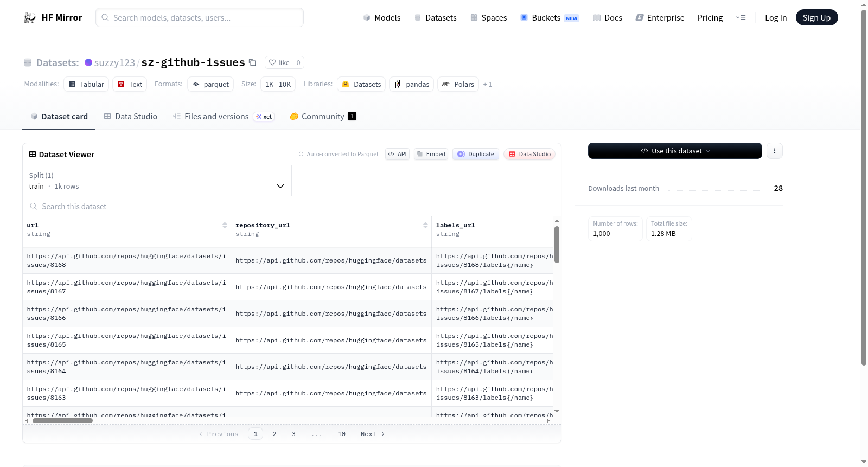This screenshot has width=868, height=467.
Task: Click the HF Mirror logo icon
Action: (30, 18)
